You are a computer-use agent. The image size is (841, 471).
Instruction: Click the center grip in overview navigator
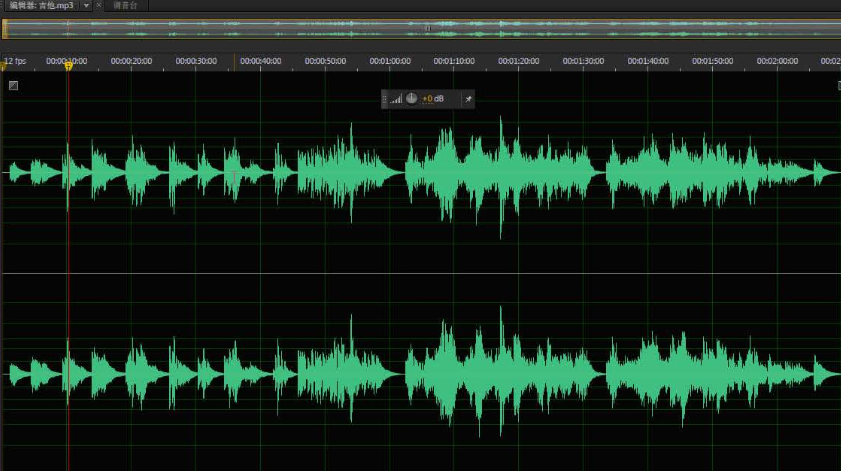pyautogui.click(x=427, y=28)
